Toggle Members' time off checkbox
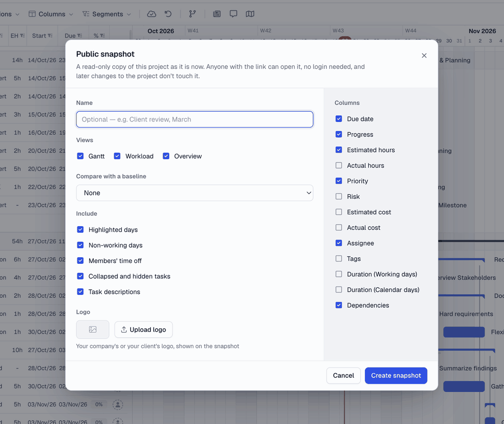Viewport: 504px width, 424px height. point(80,261)
